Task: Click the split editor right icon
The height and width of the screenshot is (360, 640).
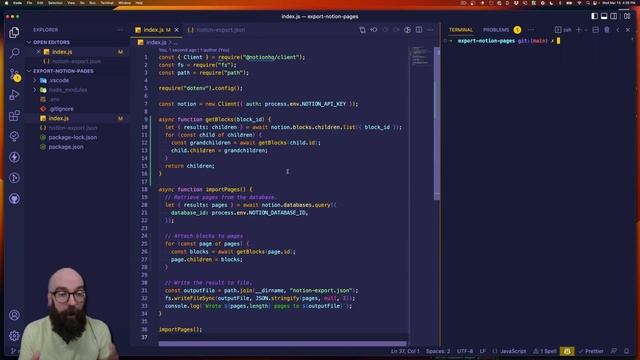Action: pyautogui.click(x=419, y=30)
